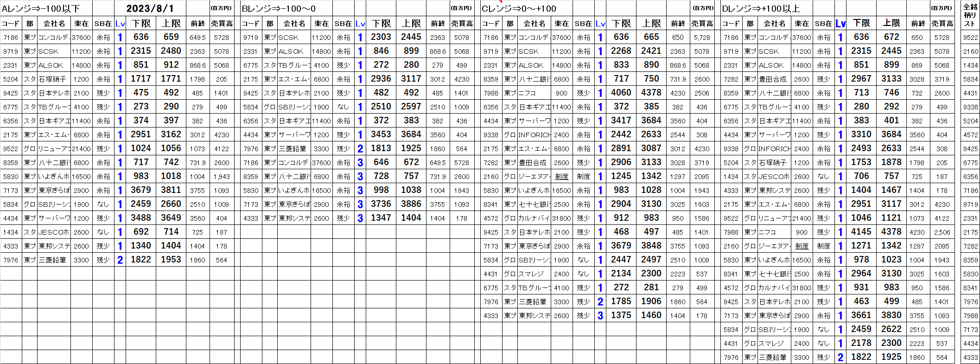980x364 pixels.
Task: Select 475 in A range 日本テレホ row
Action: pos(141,93)
